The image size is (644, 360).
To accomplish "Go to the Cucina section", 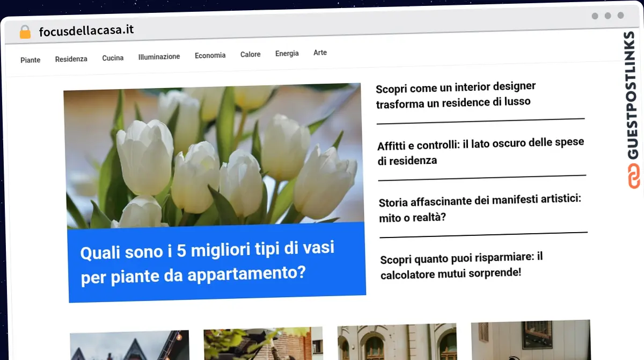I will pos(113,57).
